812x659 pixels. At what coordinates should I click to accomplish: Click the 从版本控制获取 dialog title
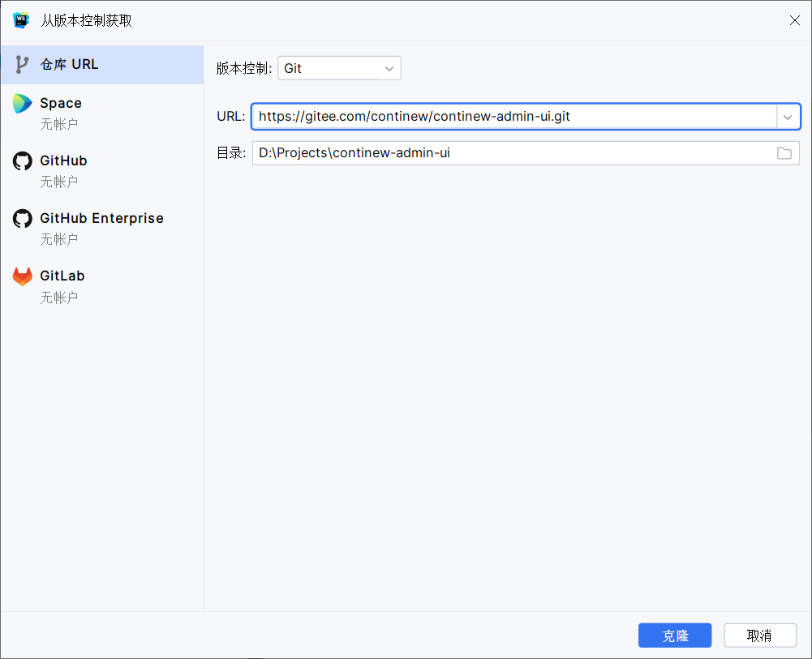coord(87,21)
